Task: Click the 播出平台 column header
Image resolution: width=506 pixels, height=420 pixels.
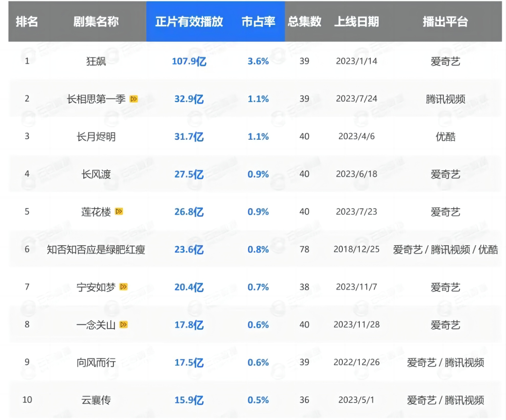Action: [445, 22]
